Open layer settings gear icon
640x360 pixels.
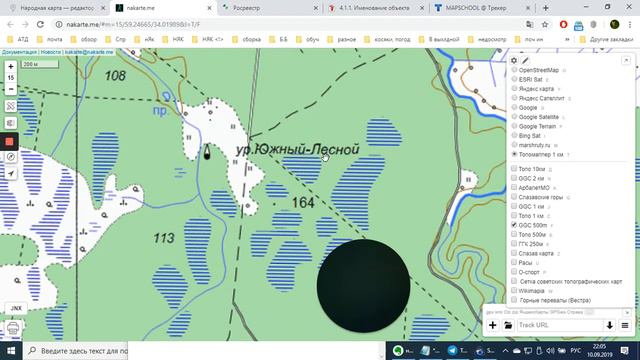[514, 60]
